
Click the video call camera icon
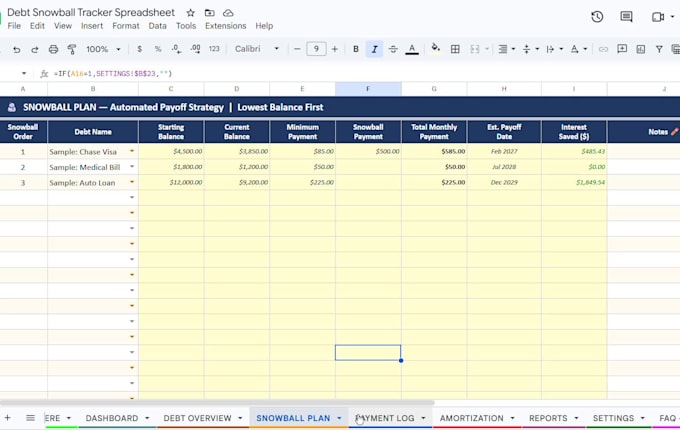coord(658,16)
